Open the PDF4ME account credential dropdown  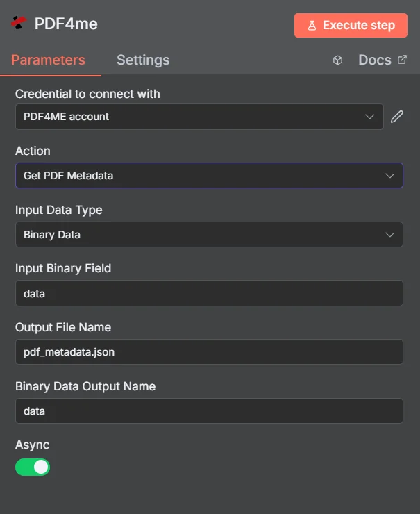click(199, 117)
